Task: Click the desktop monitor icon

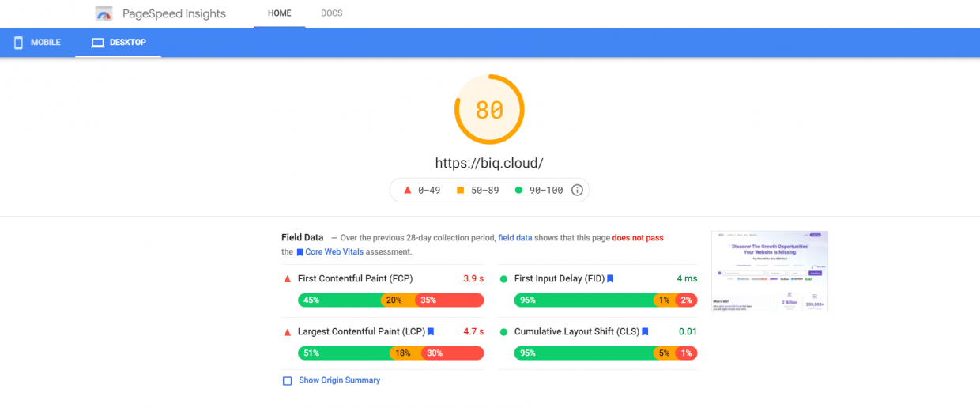Action: [98, 43]
